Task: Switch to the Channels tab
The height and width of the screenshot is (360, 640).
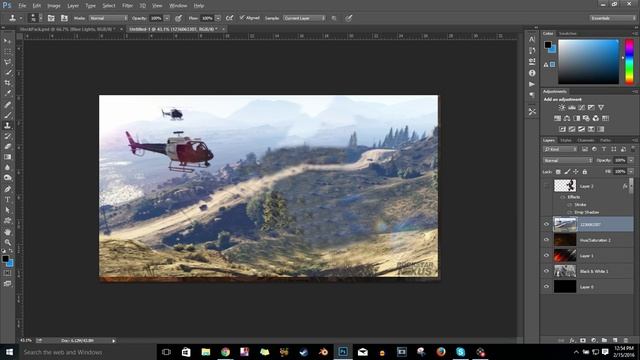Action: 586,140
